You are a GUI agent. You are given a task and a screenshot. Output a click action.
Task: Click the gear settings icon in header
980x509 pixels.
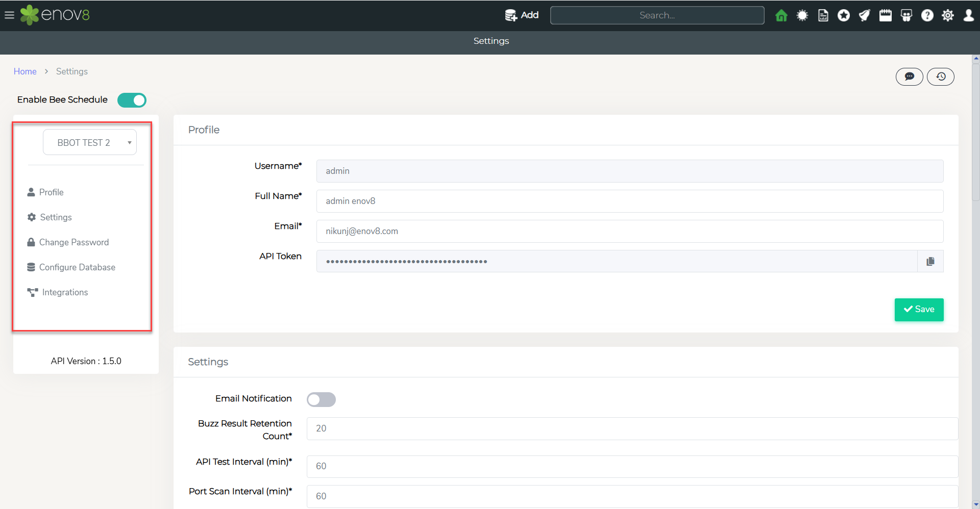[x=948, y=15]
